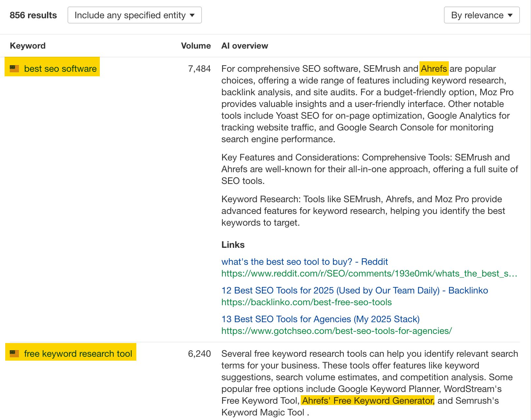Open the Backlinko '12 Best SEO Tools for 2025' link

pos(355,290)
